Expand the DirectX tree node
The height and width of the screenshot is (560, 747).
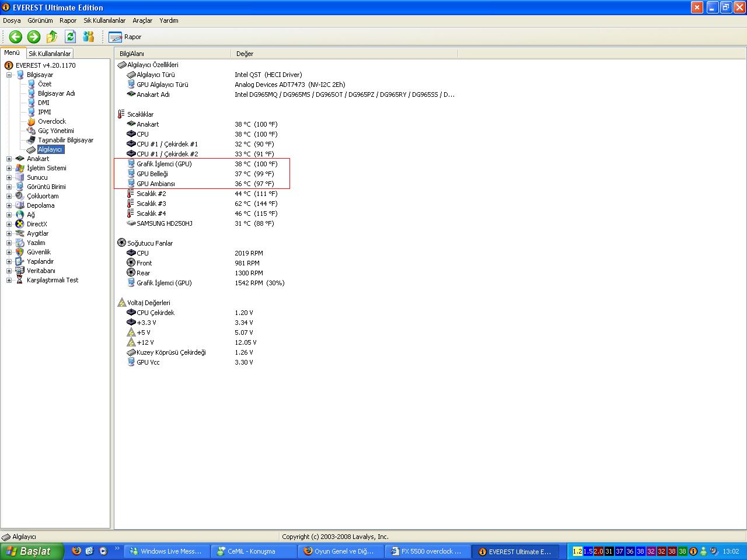pos(9,224)
